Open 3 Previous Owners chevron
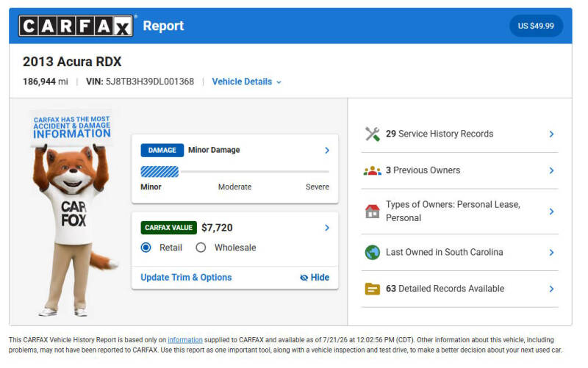Image resolution: width=588 pixels, height=368 pixels. [x=552, y=171]
